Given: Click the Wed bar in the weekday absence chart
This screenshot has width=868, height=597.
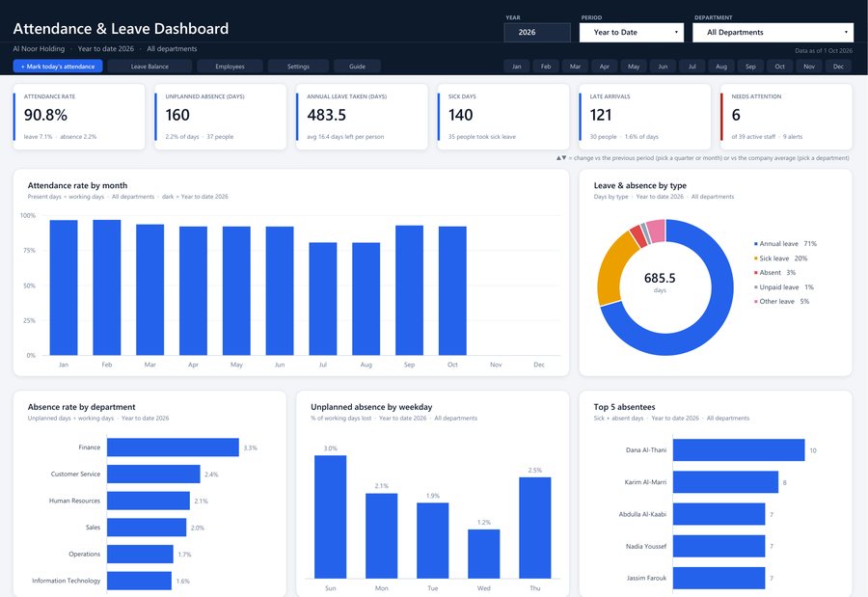Looking at the screenshot, I should coord(484,554).
